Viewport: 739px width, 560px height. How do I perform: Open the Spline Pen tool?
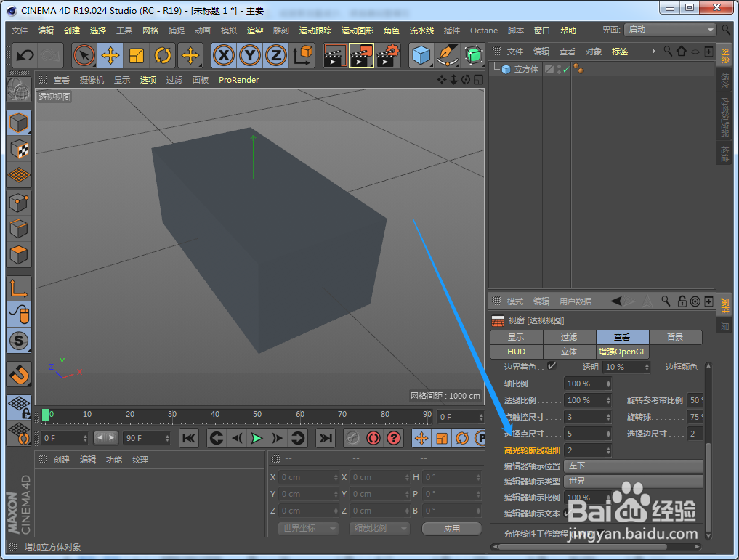[x=448, y=56]
